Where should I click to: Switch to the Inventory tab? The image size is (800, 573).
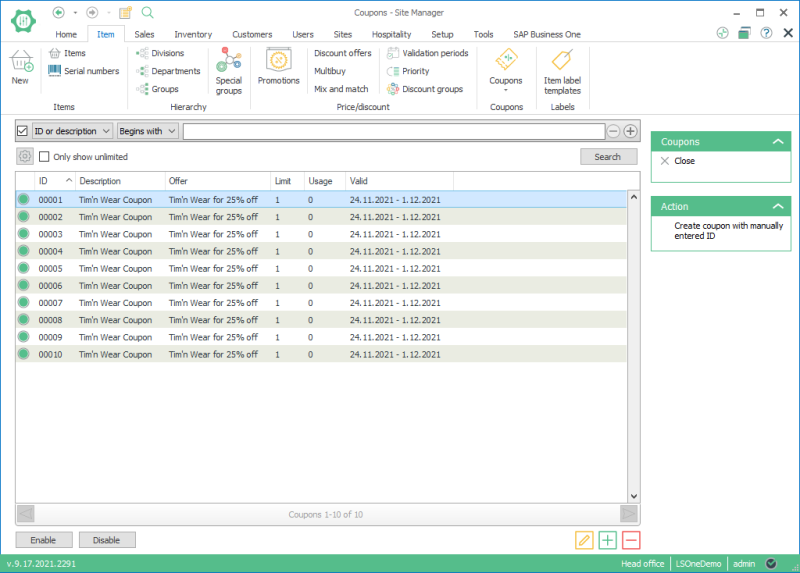tap(193, 34)
